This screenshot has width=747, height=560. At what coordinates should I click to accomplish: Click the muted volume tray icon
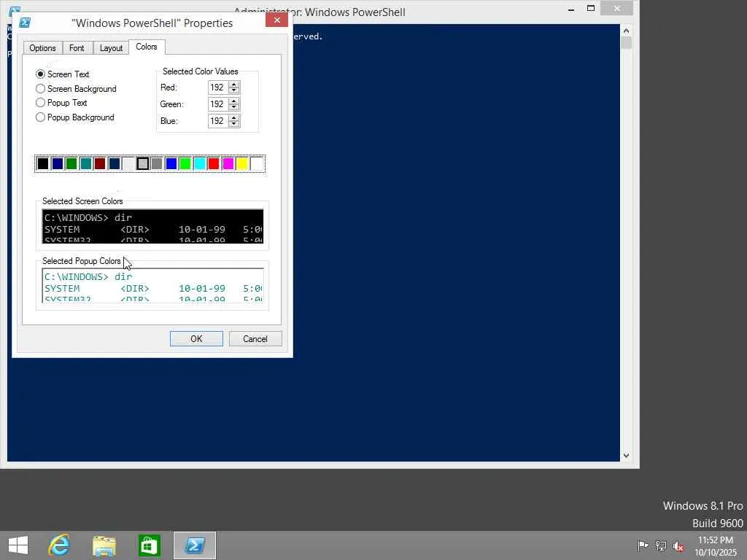point(678,546)
